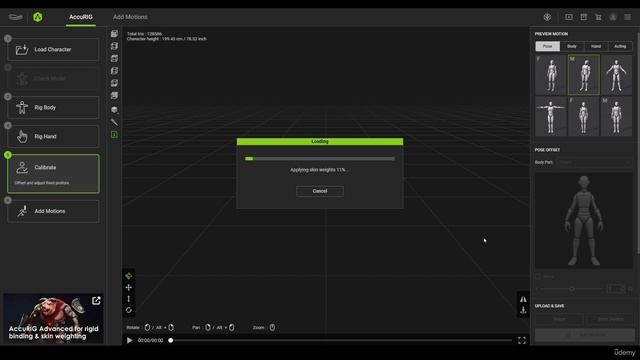Click the dimmed Check Model step
The image size is (640, 360).
tap(53, 78)
